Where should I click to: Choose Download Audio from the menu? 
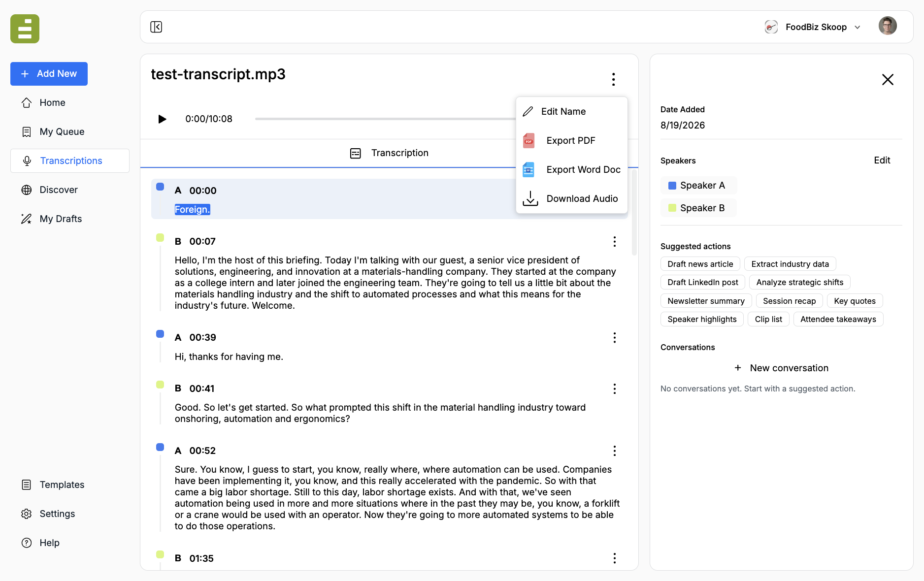tap(572, 198)
